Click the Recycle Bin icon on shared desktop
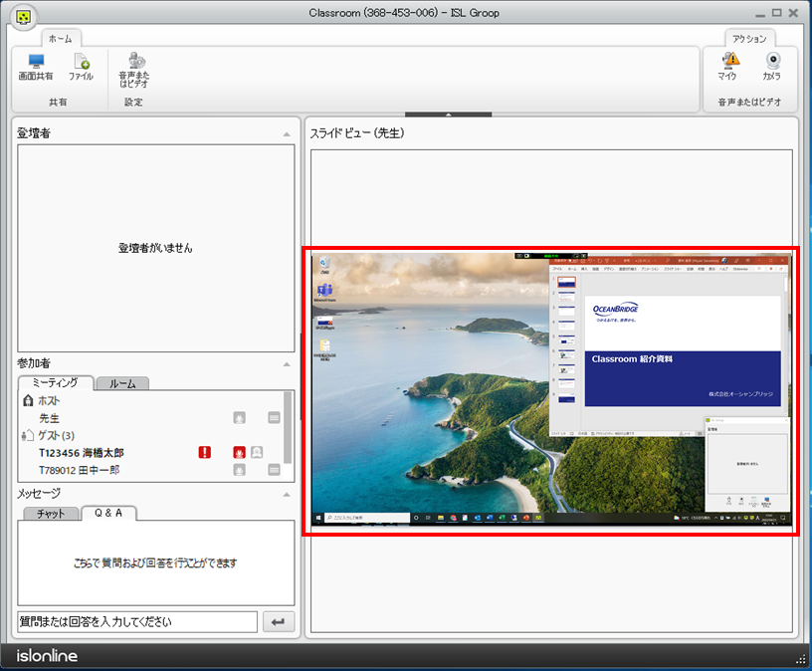This screenshot has width=812, height=671. [x=324, y=265]
